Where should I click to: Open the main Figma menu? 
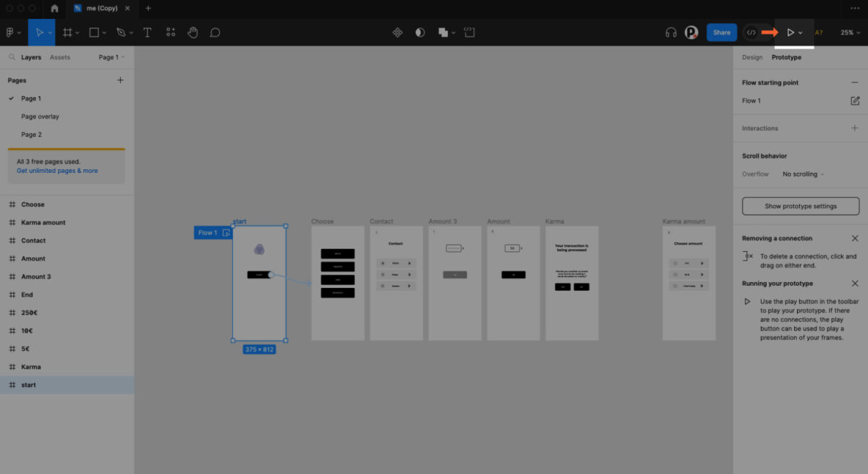(12, 32)
